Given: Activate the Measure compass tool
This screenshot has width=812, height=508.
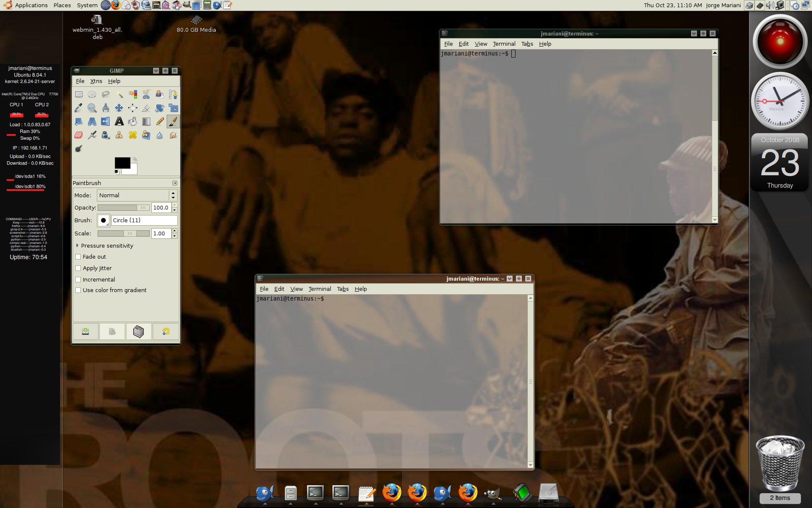Looking at the screenshot, I should click(x=106, y=108).
